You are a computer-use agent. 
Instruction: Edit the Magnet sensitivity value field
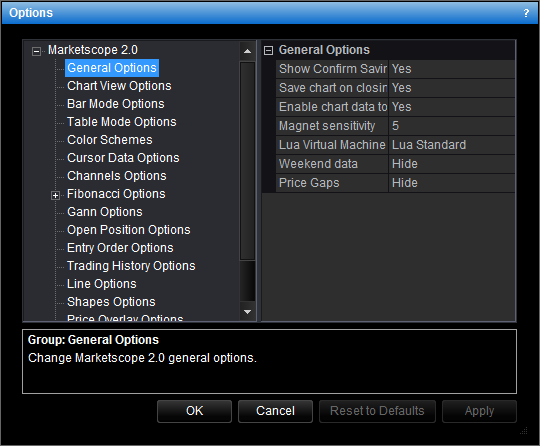pos(451,126)
